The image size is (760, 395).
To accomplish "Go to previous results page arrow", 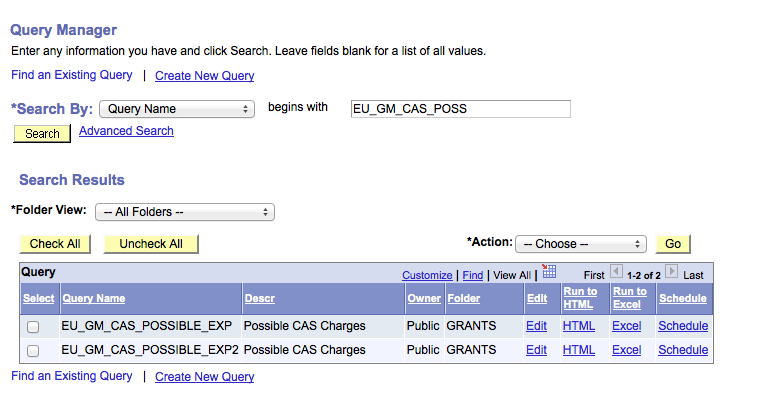I will pos(616,271).
